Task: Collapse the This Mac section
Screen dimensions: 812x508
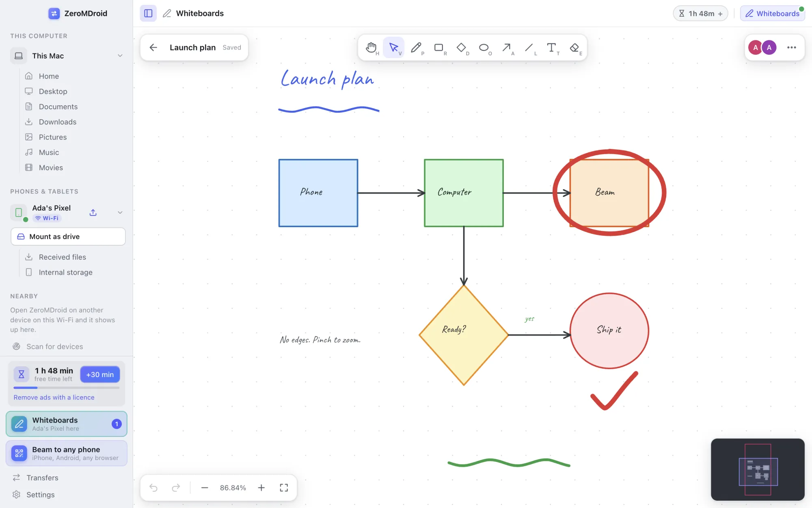Action: 120,56
